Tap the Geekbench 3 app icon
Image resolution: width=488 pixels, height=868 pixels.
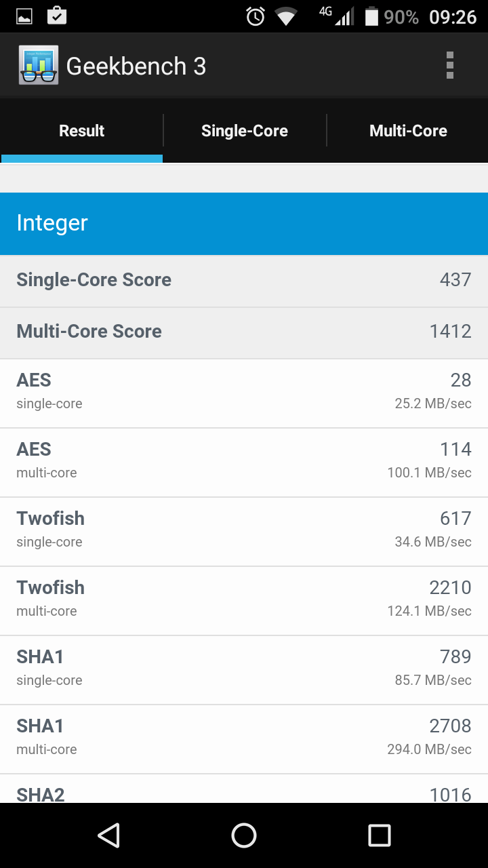coord(39,66)
